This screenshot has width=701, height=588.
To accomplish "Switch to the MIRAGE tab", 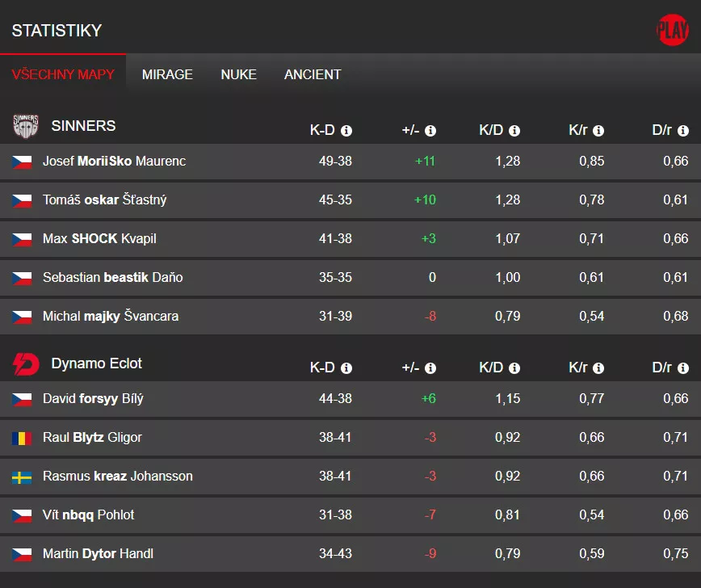I will coord(167,74).
